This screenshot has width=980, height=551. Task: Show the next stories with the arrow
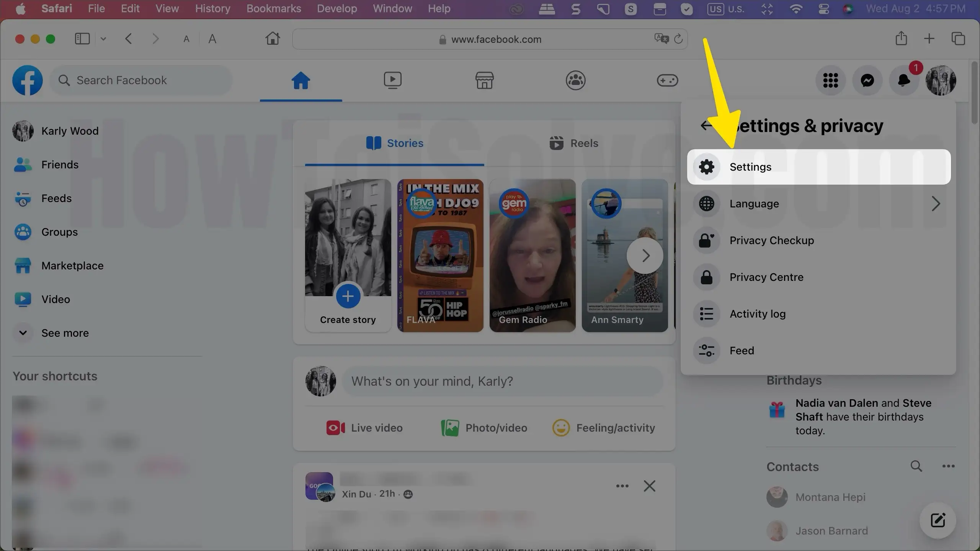[x=645, y=256]
